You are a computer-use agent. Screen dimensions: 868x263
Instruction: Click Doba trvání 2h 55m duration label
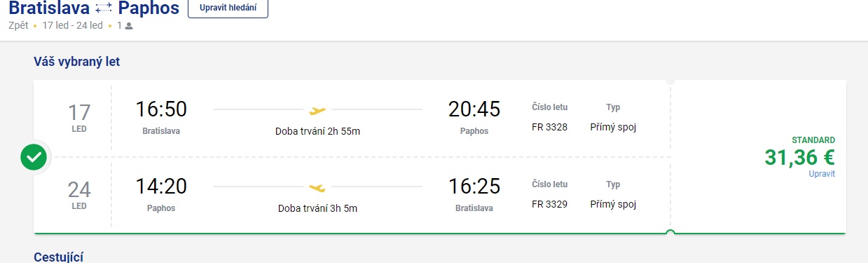pos(317,131)
